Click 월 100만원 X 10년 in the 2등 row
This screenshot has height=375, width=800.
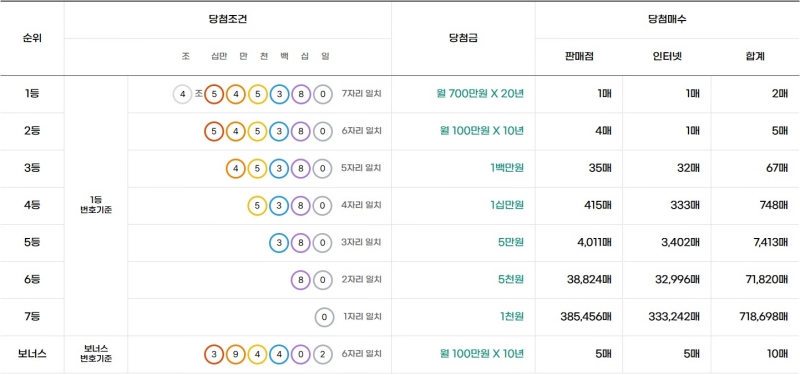click(482, 131)
